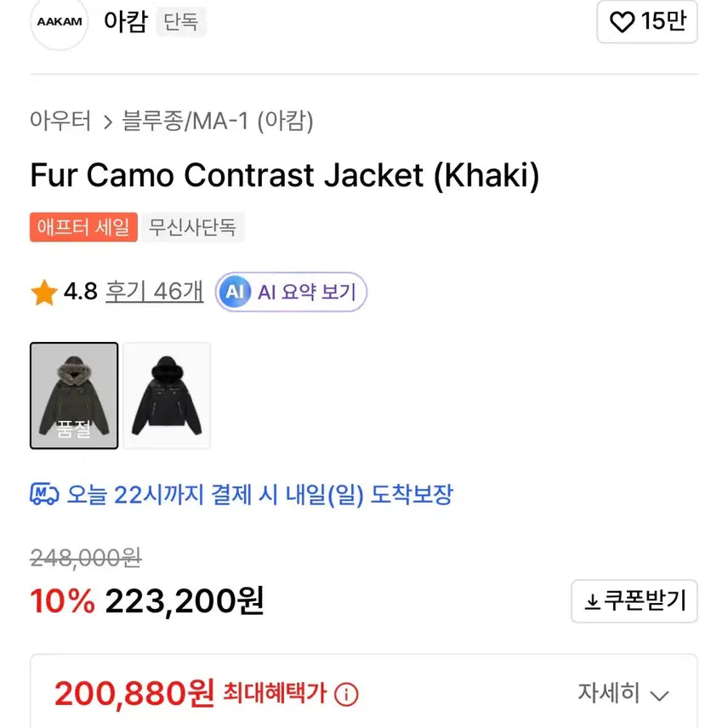Click the 단독 badge beside brand name

click(x=181, y=22)
